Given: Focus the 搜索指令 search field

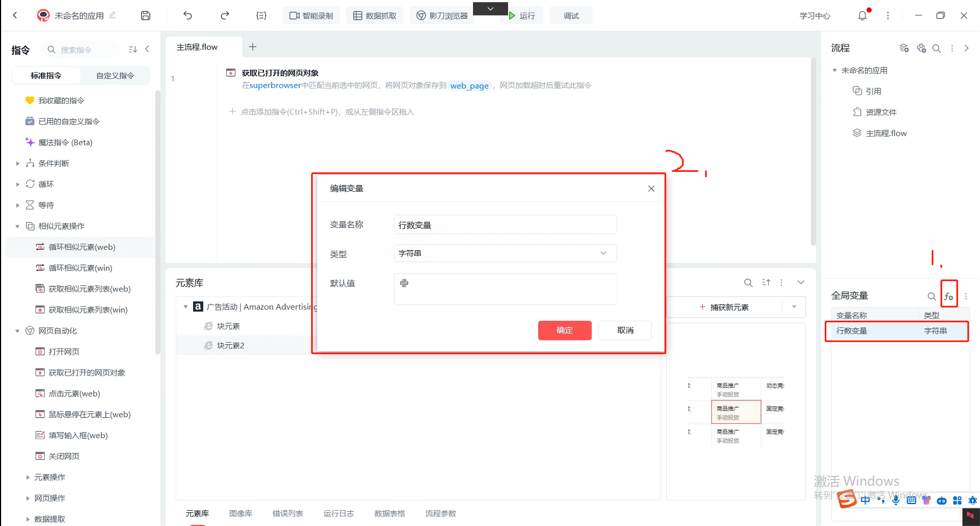Looking at the screenshot, I should click(x=81, y=49).
